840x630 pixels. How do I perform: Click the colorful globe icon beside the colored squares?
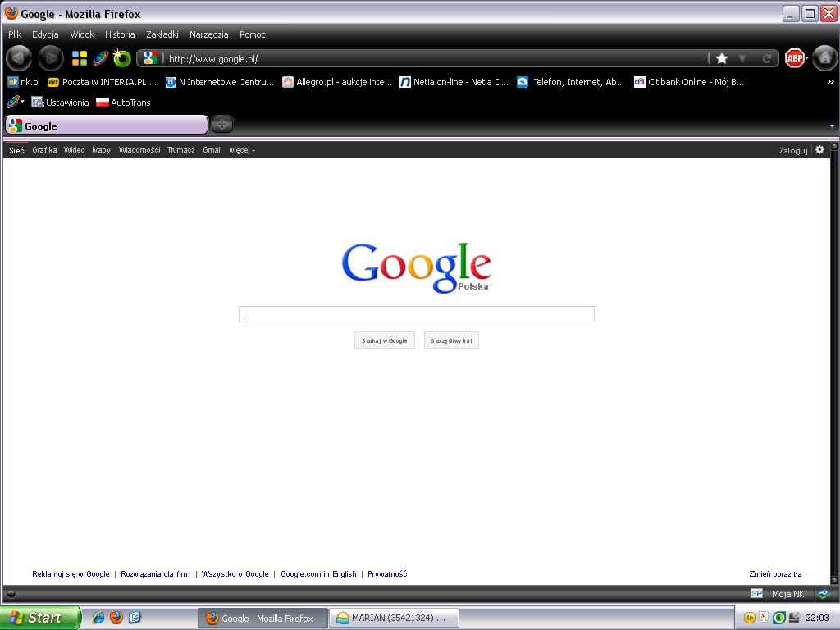coord(100,58)
